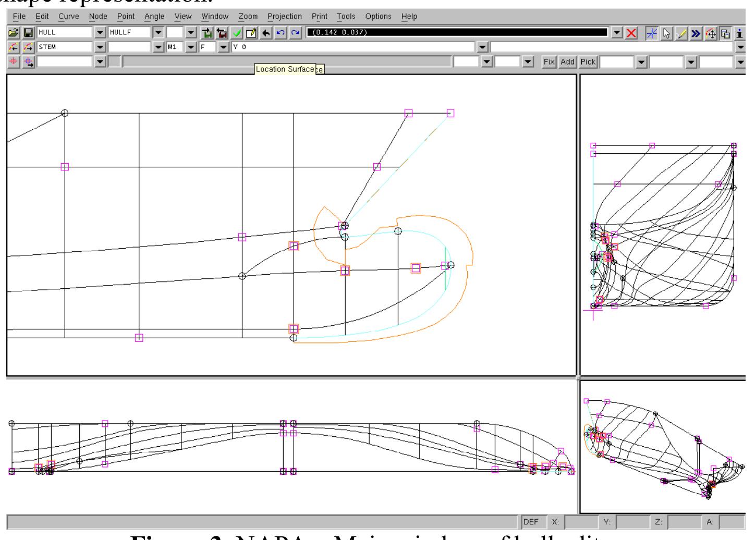Click the double chevron forward icon
Screen dimensions: 756x540
click(x=696, y=33)
